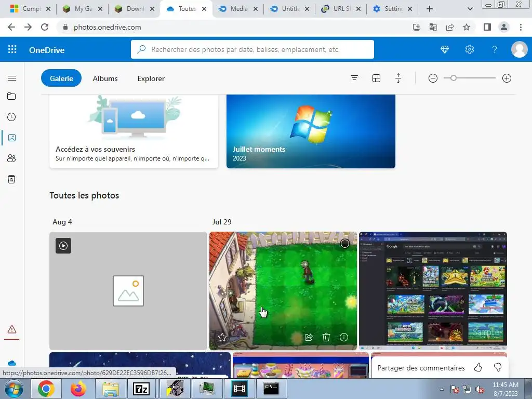Show hidden system tray icons

point(442,389)
